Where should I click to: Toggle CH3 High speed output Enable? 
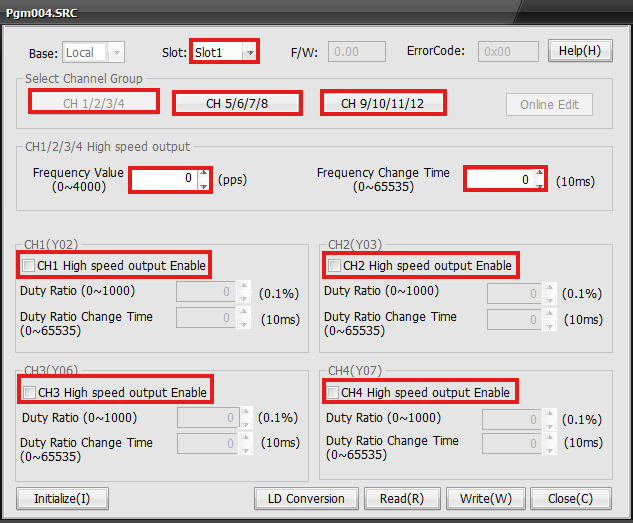pyautogui.click(x=29, y=392)
